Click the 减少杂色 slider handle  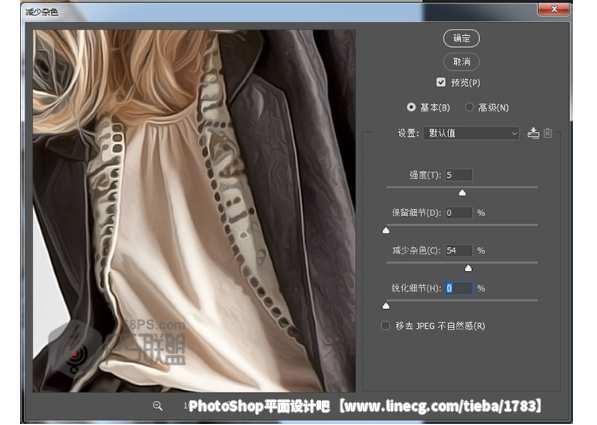(468, 268)
